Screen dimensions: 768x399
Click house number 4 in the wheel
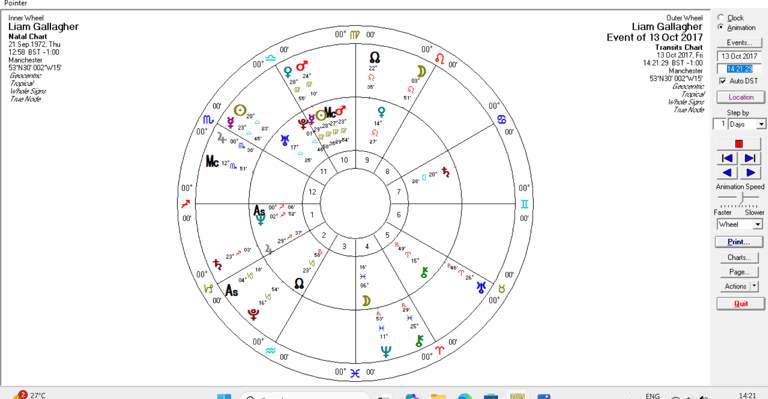[367, 246]
